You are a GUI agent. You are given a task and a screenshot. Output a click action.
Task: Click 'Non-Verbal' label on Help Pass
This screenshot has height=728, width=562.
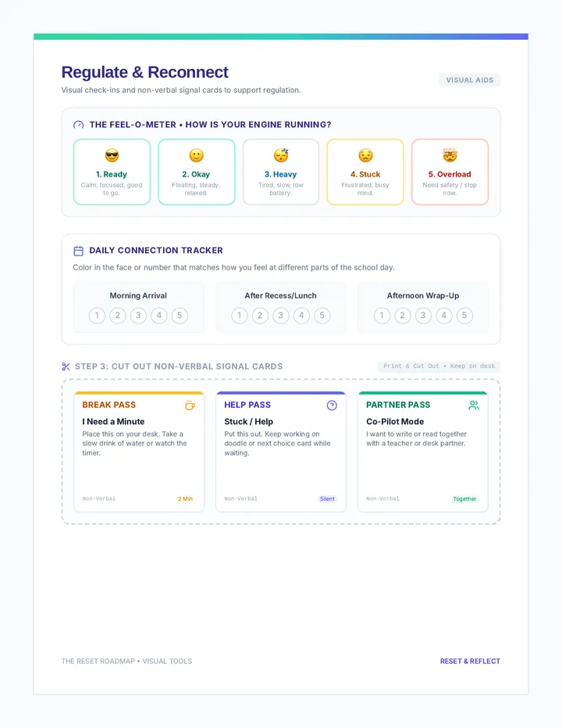(x=241, y=498)
